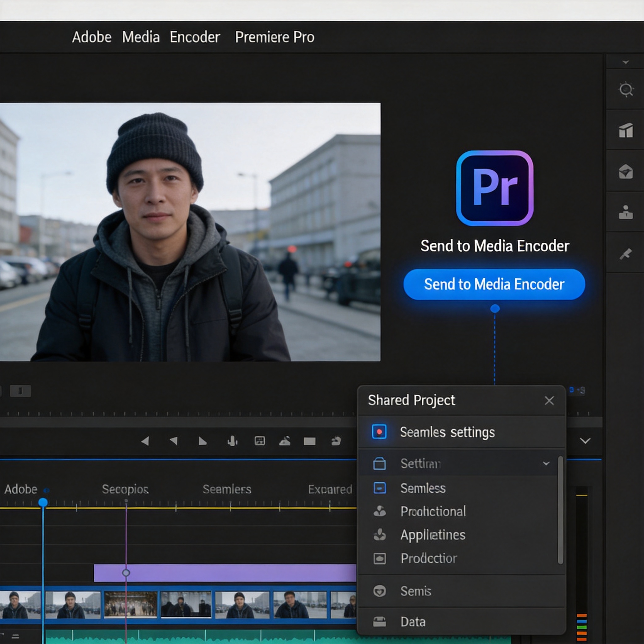This screenshot has width=644, height=644.
Task: Select the purple clip bar in timeline
Action: pyautogui.click(x=225, y=573)
